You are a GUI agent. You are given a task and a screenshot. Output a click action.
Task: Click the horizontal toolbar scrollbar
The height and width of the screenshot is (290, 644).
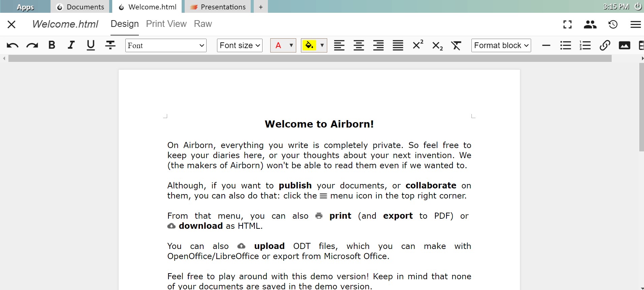[x=310, y=59]
